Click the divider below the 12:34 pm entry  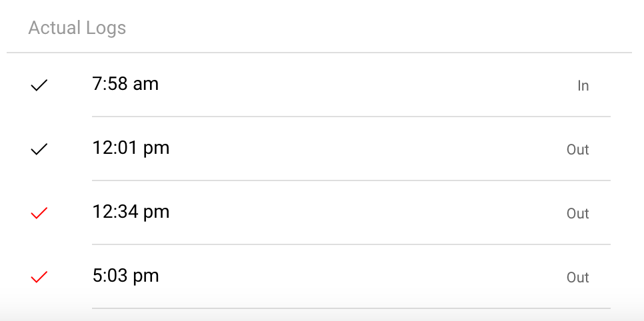(x=351, y=244)
